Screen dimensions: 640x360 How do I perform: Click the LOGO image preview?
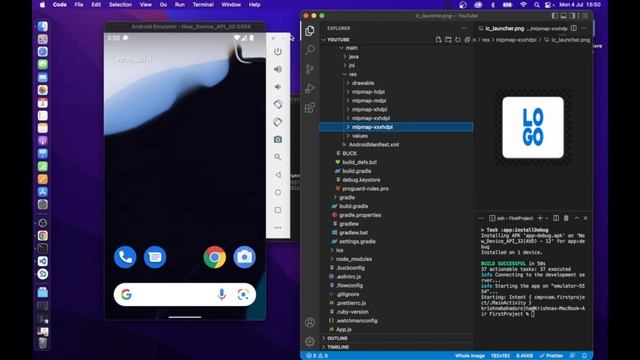click(533, 127)
